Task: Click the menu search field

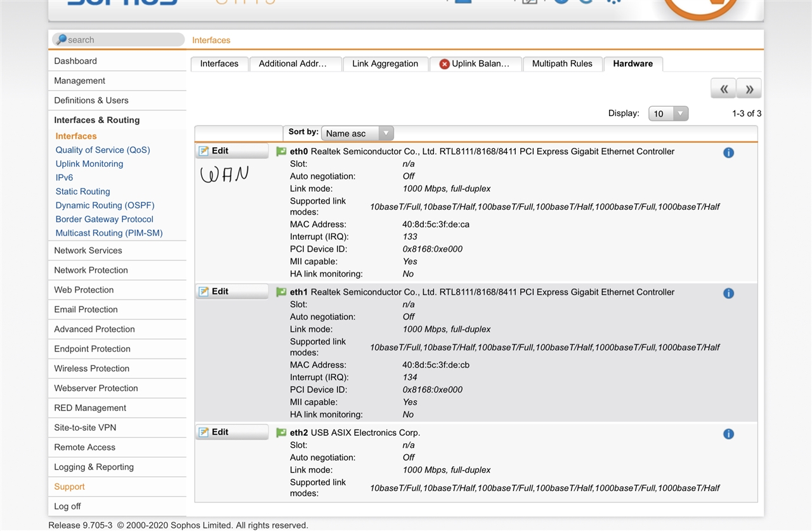Action: point(119,39)
